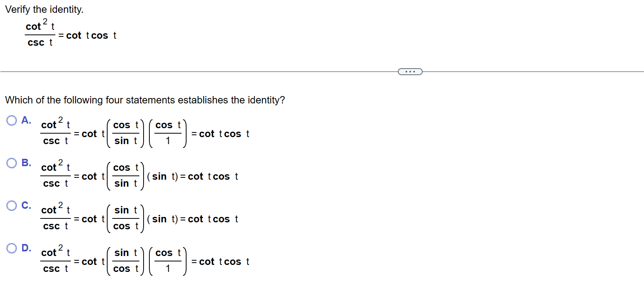Image resolution: width=644 pixels, height=299 pixels.
Task: Click the csc t denominator in the identity
Action: [40, 43]
